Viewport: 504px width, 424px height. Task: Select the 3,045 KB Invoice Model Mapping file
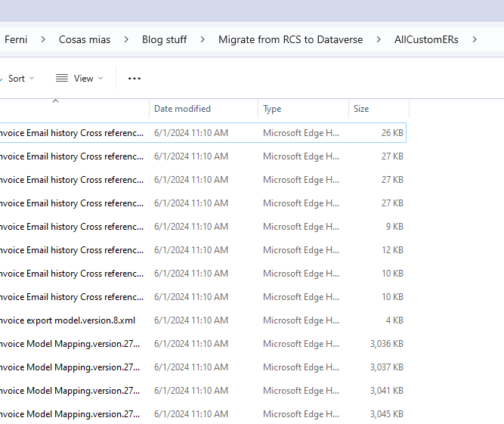point(72,414)
